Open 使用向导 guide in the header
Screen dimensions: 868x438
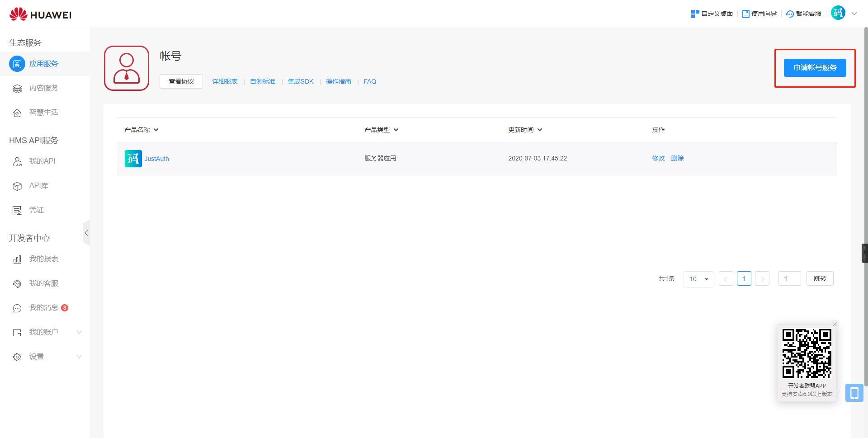[x=759, y=14]
